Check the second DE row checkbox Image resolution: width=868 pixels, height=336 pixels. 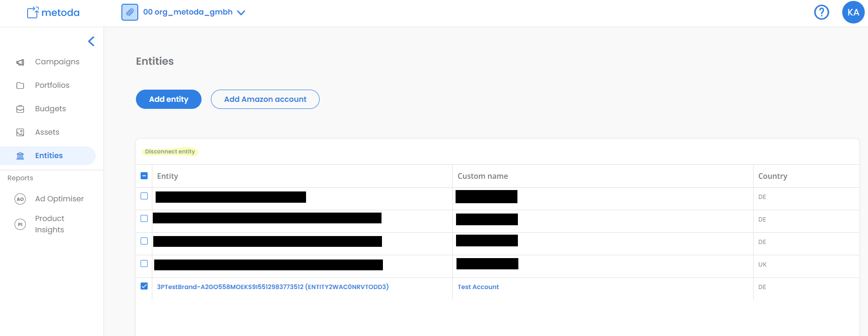[144, 219]
